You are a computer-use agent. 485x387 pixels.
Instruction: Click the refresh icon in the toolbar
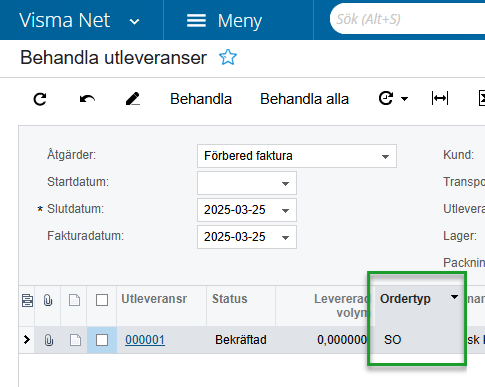tap(40, 99)
